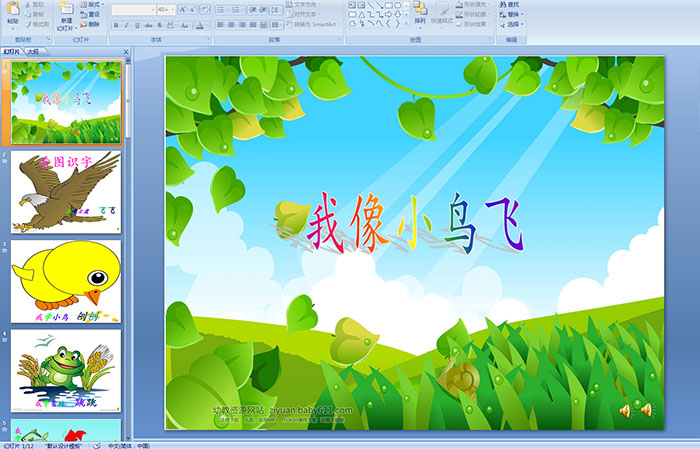Toggle Underline formatting
Screen dimensions: 700x449
137,25
